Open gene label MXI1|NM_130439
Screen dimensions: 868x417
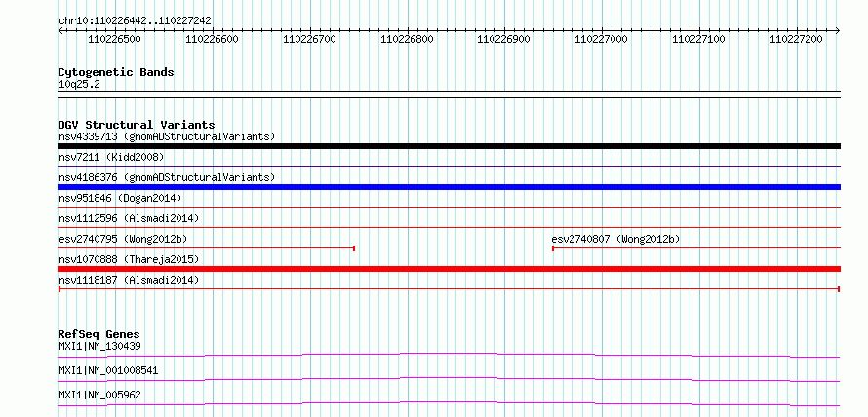pyautogui.click(x=99, y=346)
